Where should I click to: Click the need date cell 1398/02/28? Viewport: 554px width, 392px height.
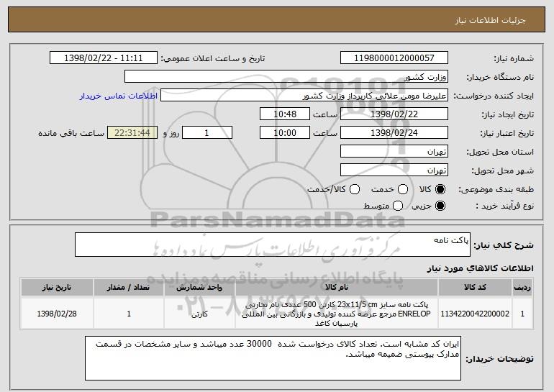pos(57,314)
